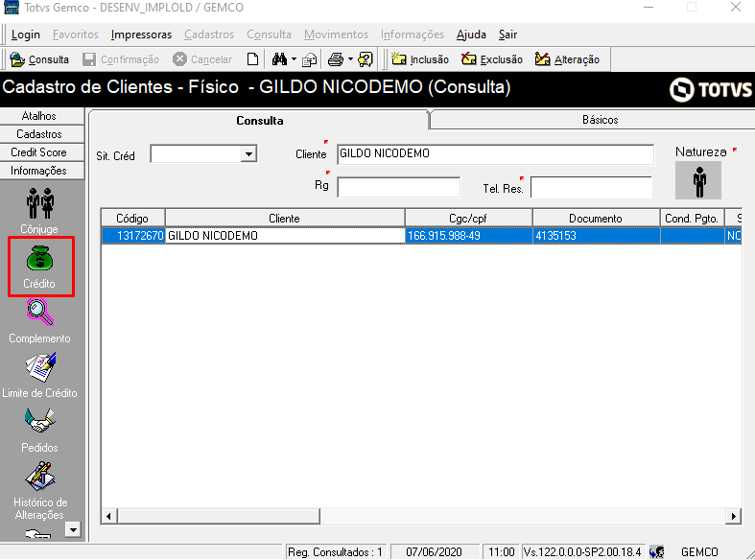Screen dimensions: 755x560
Task: Select code cell 13172670
Action: coord(133,236)
